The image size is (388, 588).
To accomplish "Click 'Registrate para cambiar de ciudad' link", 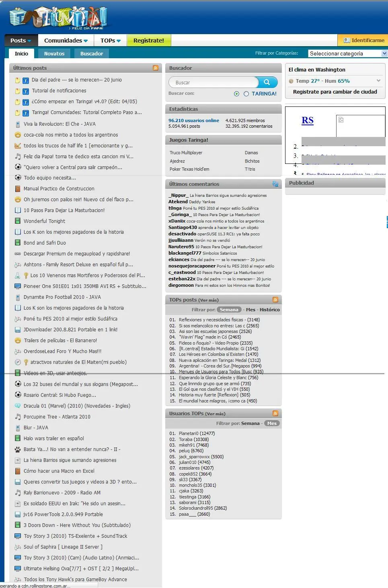I will pyautogui.click(x=335, y=92).
